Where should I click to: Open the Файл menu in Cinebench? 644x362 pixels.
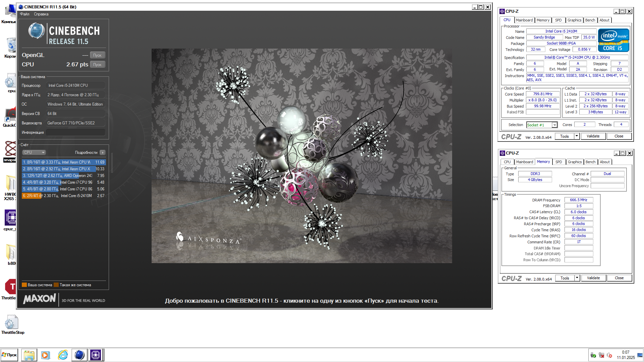tap(24, 14)
